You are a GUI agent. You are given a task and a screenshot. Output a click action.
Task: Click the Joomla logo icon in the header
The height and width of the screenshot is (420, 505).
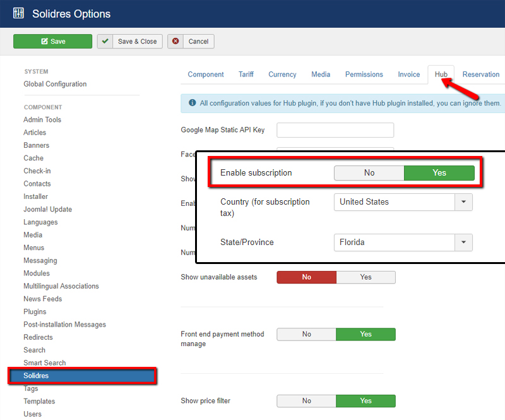coord(18,13)
